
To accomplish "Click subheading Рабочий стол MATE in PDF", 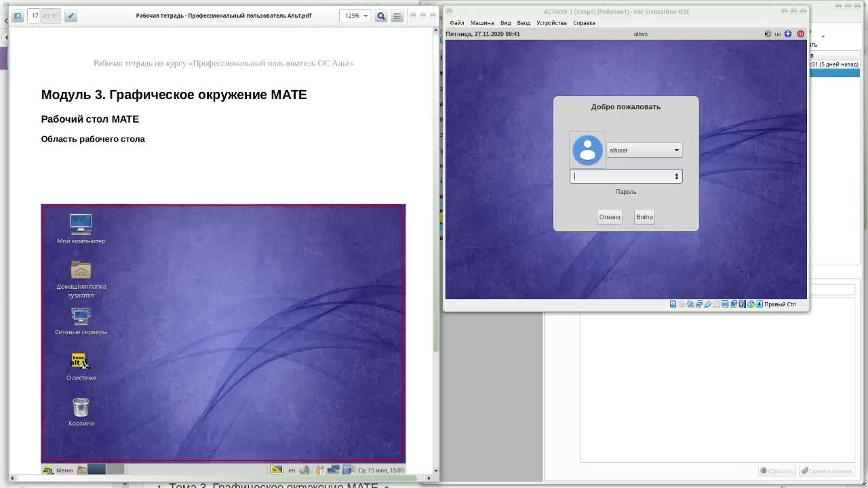I will (x=90, y=119).
